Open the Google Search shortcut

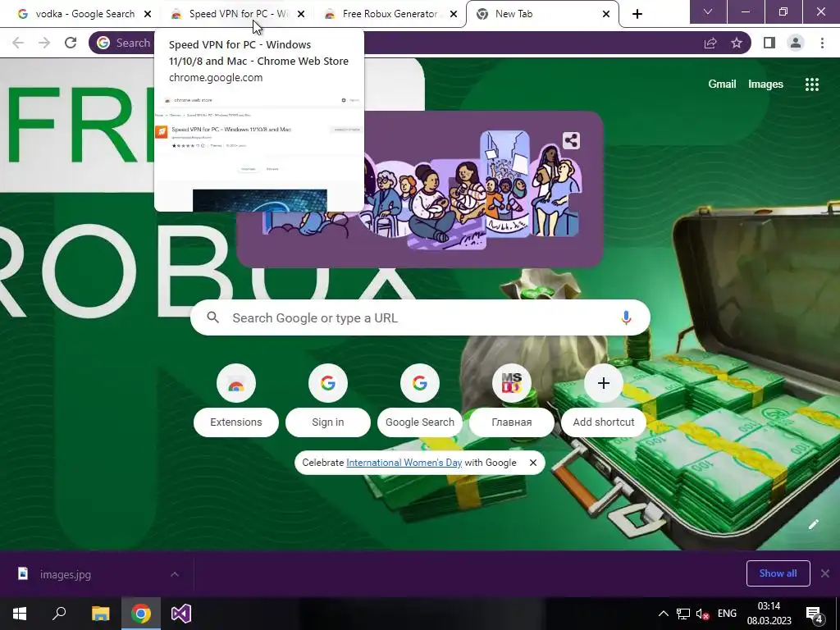pos(419,400)
